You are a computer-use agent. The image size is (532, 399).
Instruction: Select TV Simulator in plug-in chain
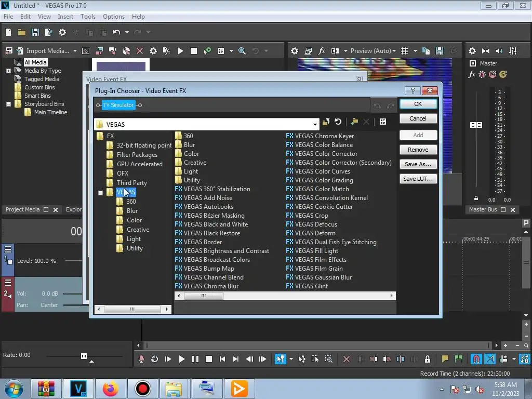pyautogui.click(x=118, y=105)
